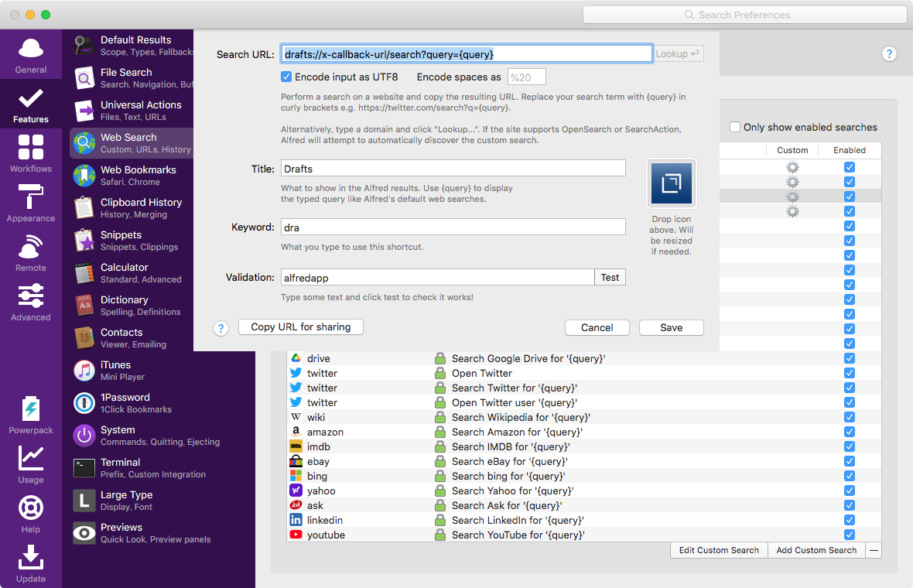Viewport: 913px width, 588px height.
Task: Select Dictionary feature
Action: [x=132, y=306]
